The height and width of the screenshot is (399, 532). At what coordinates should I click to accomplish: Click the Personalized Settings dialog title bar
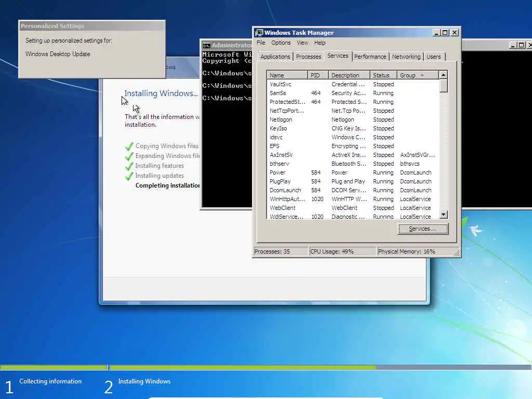click(x=92, y=26)
